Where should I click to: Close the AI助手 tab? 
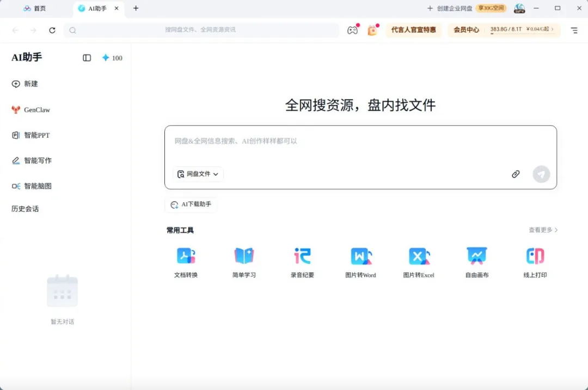click(x=117, y=8)
